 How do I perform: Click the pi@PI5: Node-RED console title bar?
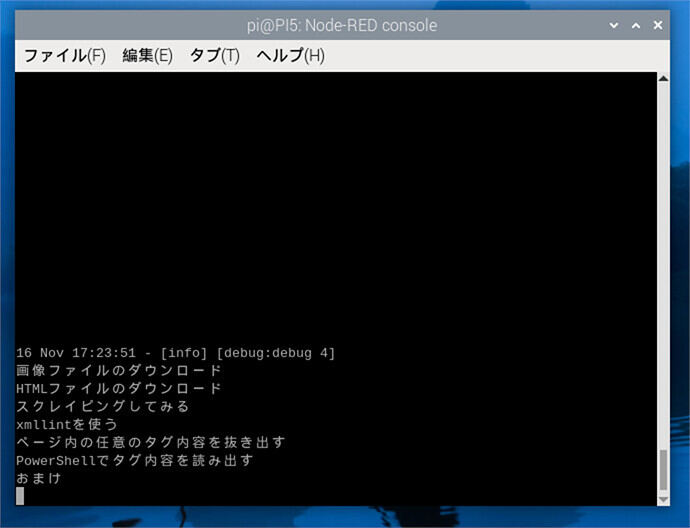342,26
